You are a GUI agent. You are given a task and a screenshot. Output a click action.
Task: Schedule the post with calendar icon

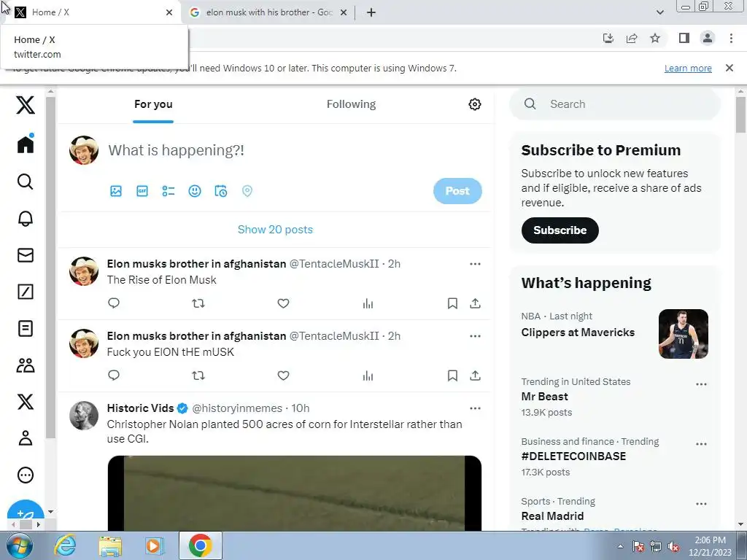[220, 191]
